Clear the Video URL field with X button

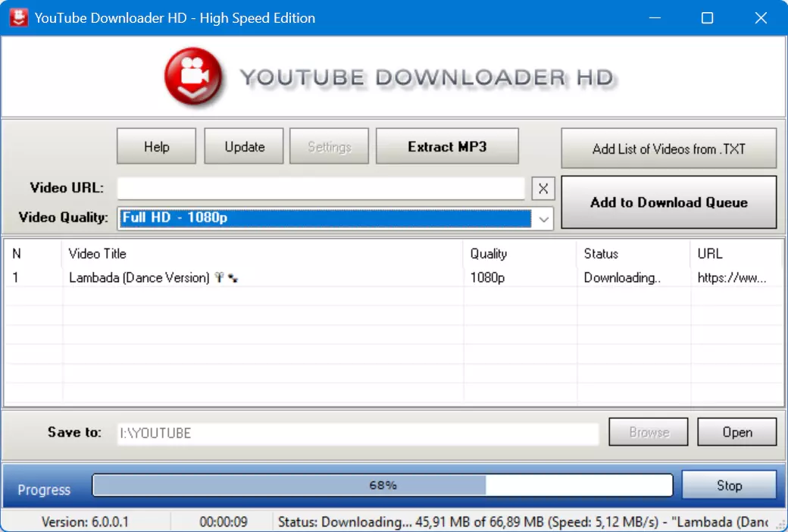click(543, 189)
